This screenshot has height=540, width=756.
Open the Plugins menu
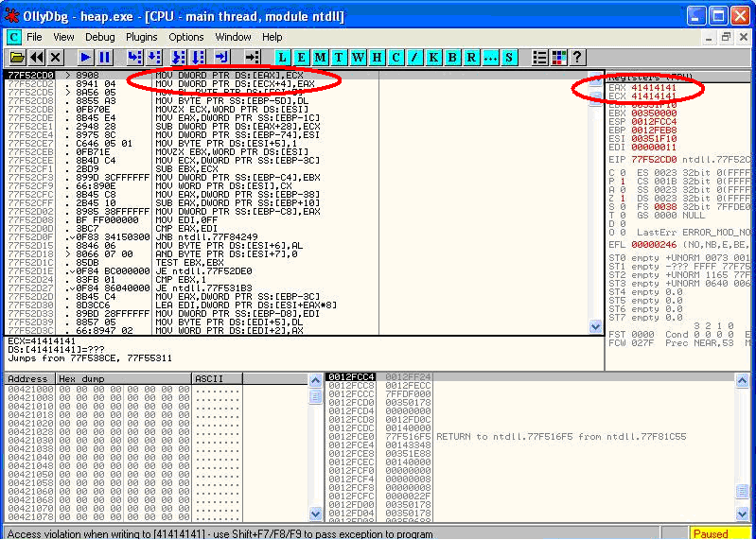point(141,37)
